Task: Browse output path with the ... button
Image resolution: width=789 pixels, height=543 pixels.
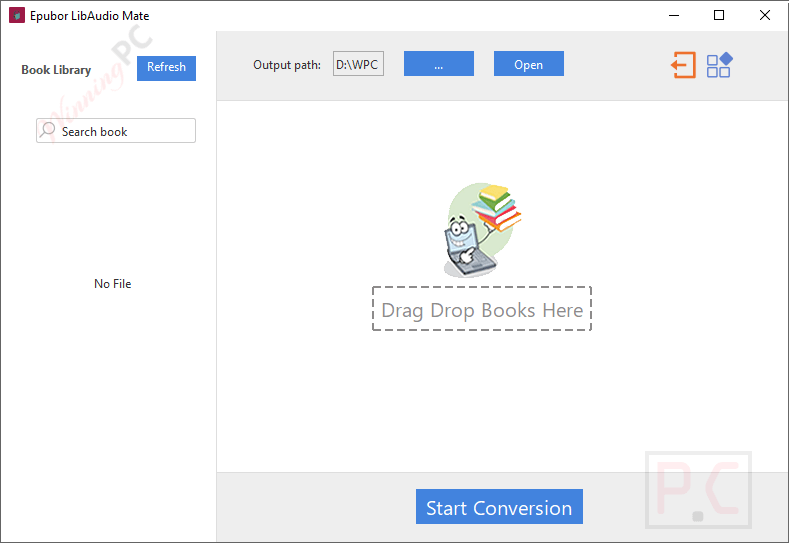Action: point(439,63)
